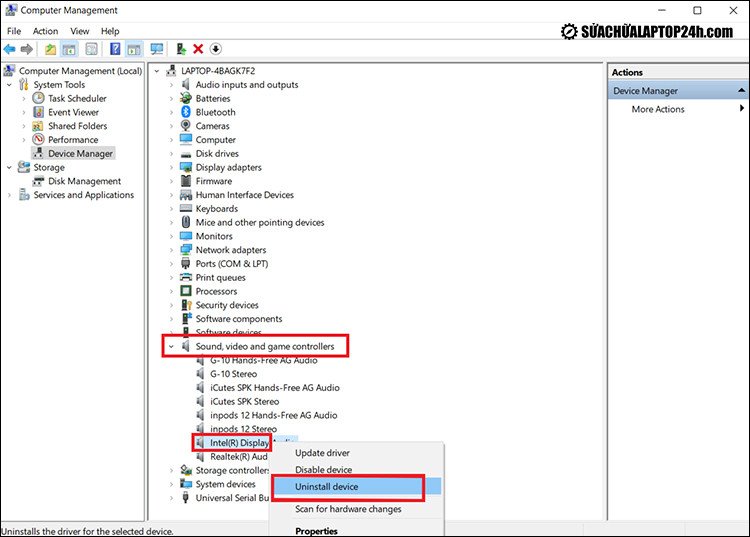Click the red X uninstall toolbar icon

pyautogui.click(x=198, y=49)
